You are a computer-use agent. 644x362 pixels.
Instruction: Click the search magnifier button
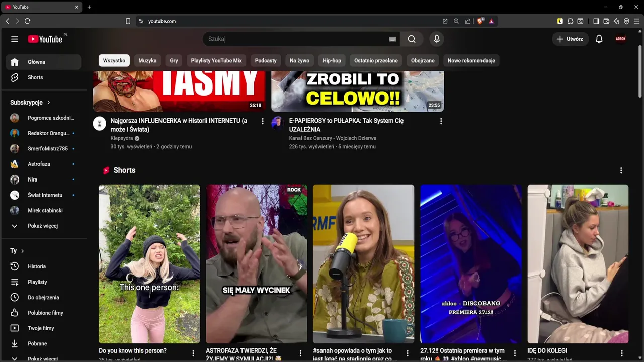pyautogui.click(x=412, y=39)
